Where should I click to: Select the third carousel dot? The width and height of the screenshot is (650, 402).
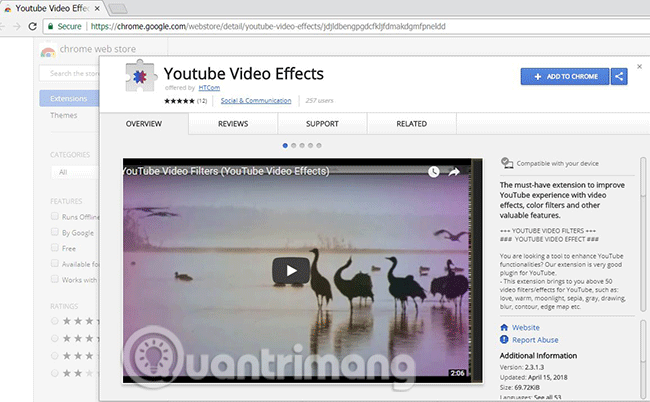pos(302,145)
